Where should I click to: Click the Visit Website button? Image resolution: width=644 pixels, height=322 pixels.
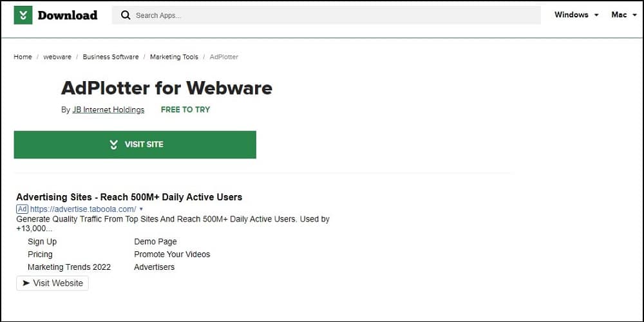pyautogui.click(x=53, y=283)
